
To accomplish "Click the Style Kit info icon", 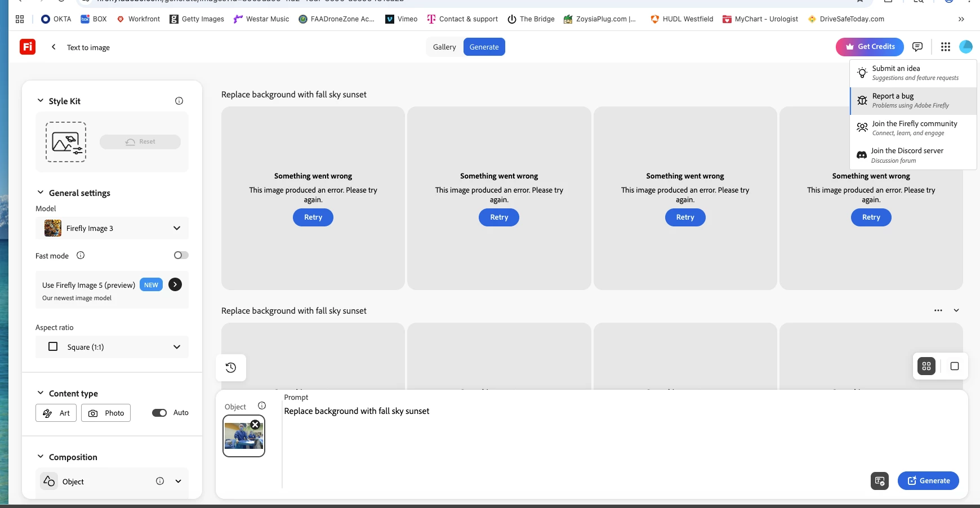I will pyautogui.click(x=179, y=101).
